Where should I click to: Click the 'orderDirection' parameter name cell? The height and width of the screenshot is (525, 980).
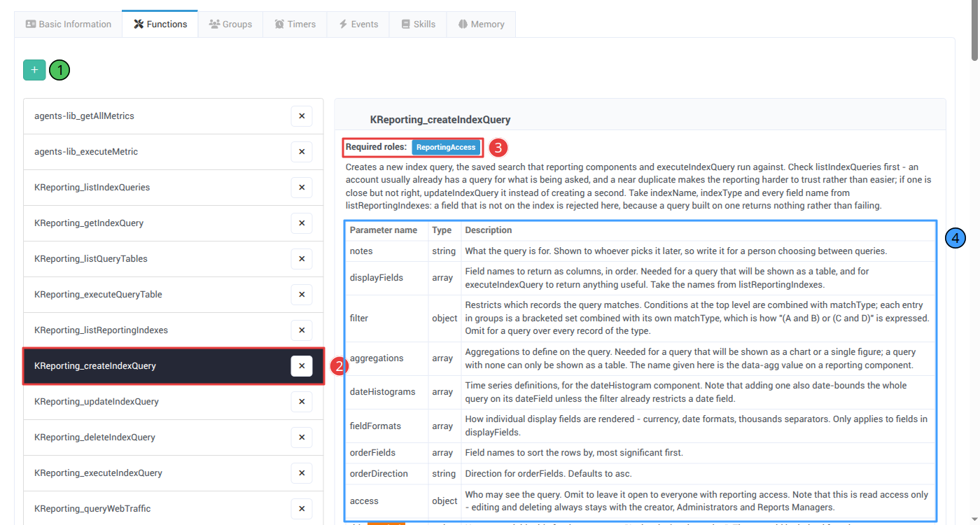click(387, 474)
